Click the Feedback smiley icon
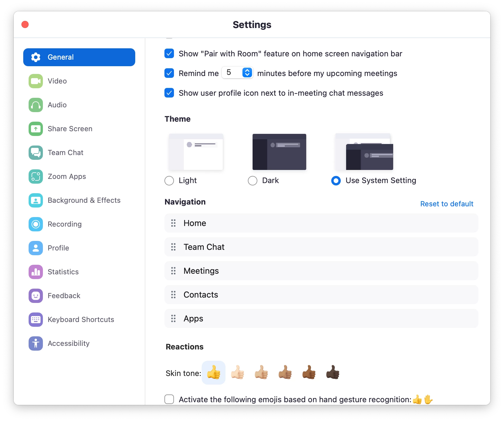Image resolution: width=504 pixels, height=421 pixels. pos(36,296)
